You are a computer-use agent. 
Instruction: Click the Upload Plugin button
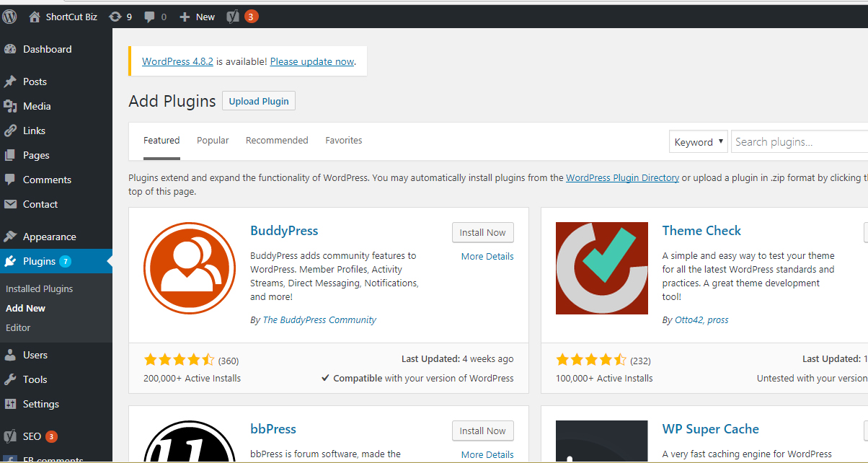pyautogui.click(x=259, y=101)
